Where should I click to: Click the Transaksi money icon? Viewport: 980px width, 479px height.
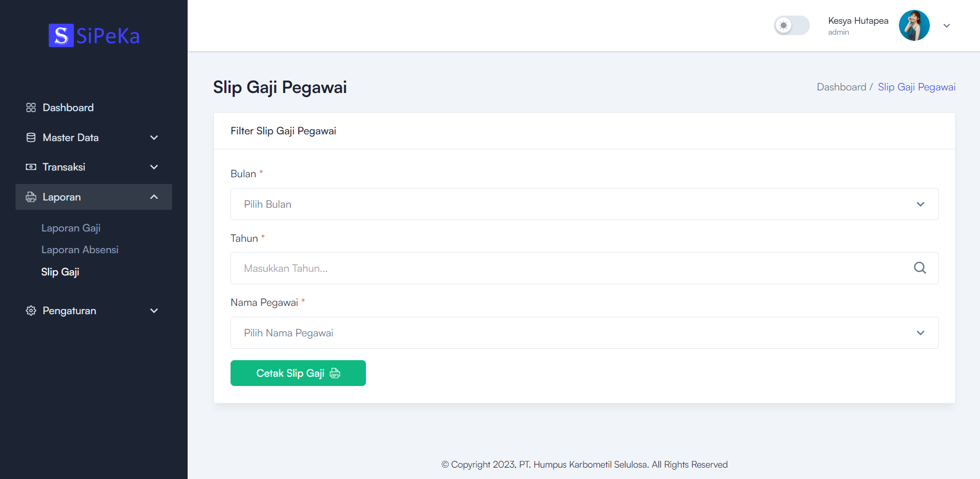(x=30, y=166)
